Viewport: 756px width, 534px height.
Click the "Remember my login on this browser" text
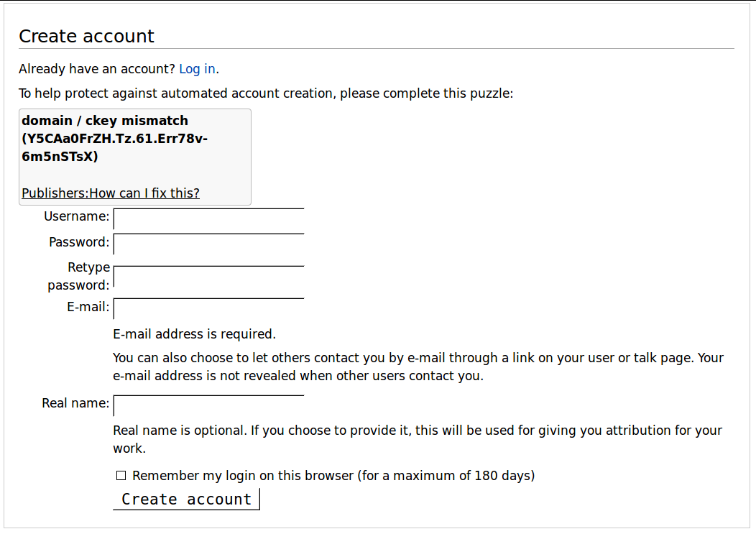coord(333,476)
